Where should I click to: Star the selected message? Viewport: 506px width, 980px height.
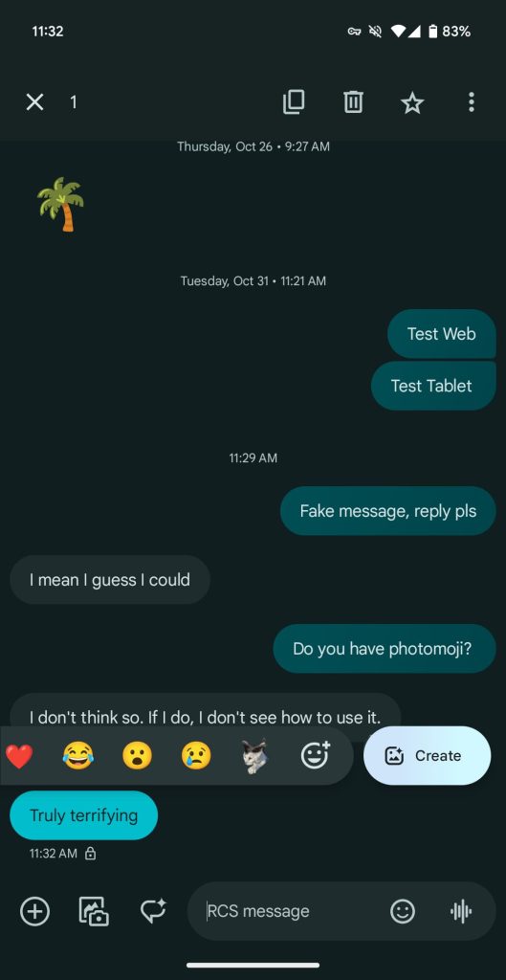[x=412, y=102]
